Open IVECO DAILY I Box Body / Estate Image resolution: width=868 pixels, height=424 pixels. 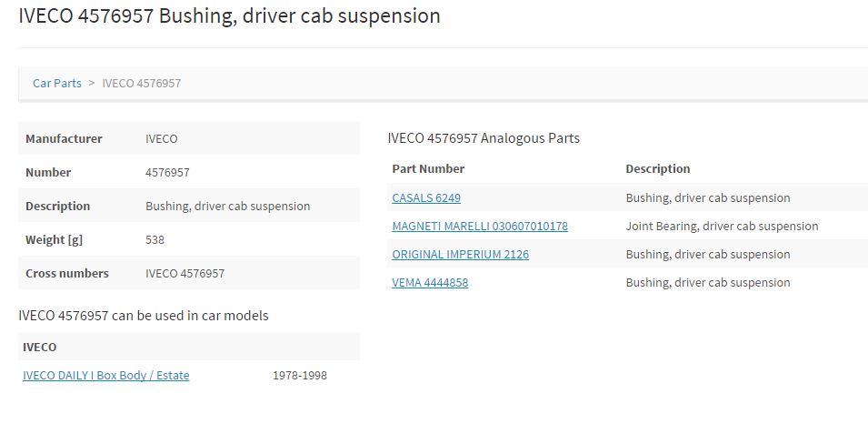tap(106, 375)
